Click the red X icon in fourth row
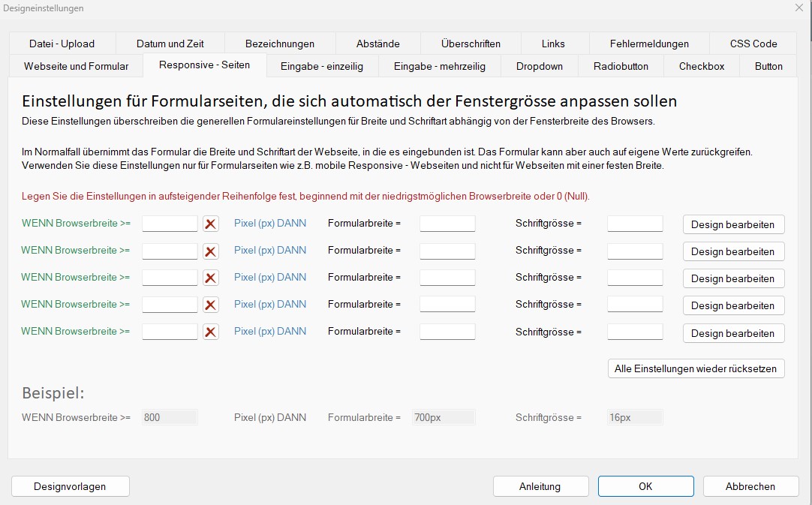Image resolution: width=812 pixels, height=505 pixels. 211,305
